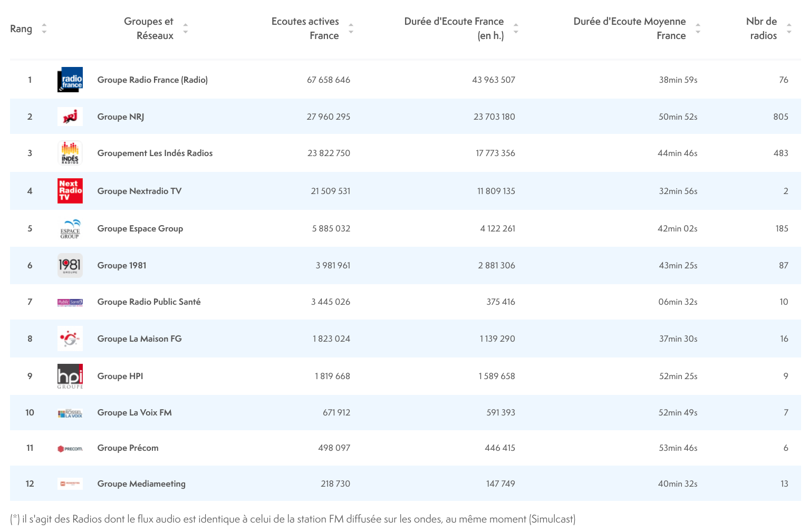Click the La Maison FG logo
Screen dimensions: 809x532
pyautogui.click(x=70, y=338)
